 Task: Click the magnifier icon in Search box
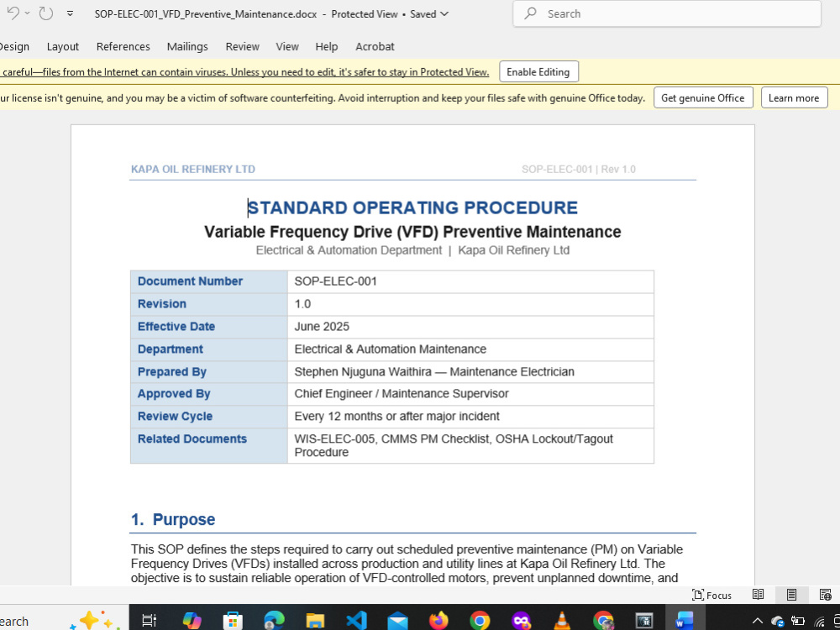530,14
